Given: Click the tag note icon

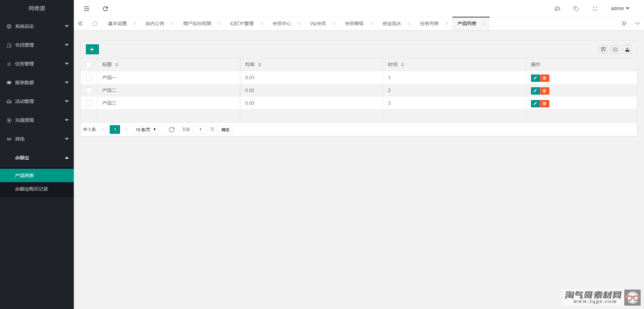Looking at the screenshot, I should (576, 9).
